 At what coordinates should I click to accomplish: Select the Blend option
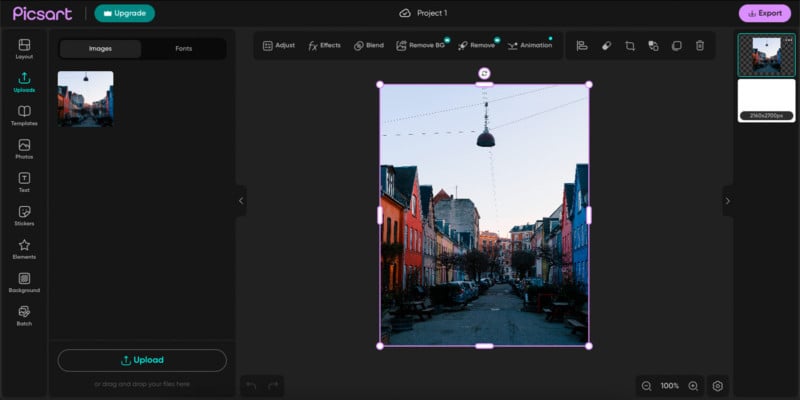(x=368, y=46)
